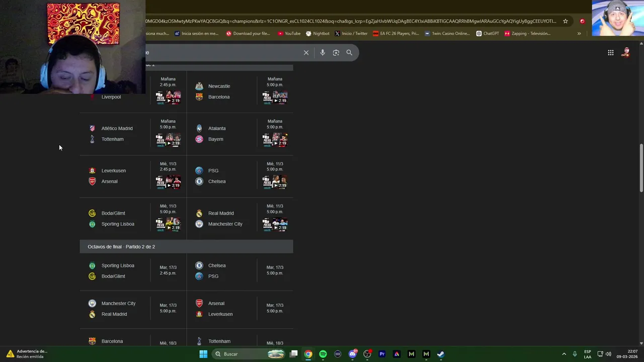Click the red extension icon beside the star
This screenshot has width=644, height=362.
[582, 21]
